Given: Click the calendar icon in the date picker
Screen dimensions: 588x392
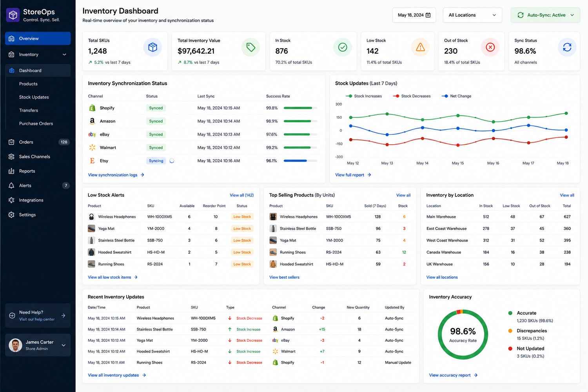Looking at the screenshot, I should coord(428,15).
